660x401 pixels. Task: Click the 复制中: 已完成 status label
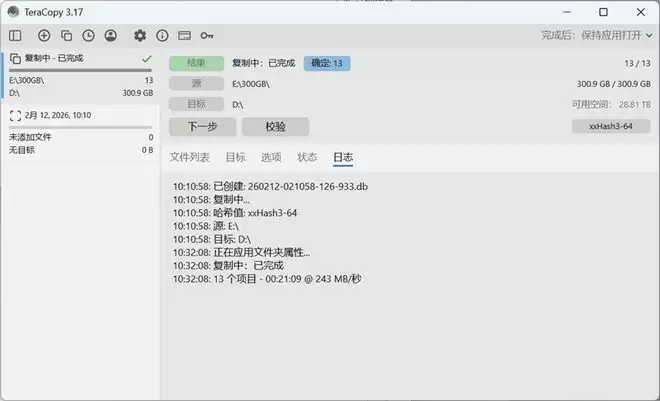point(263,63)
